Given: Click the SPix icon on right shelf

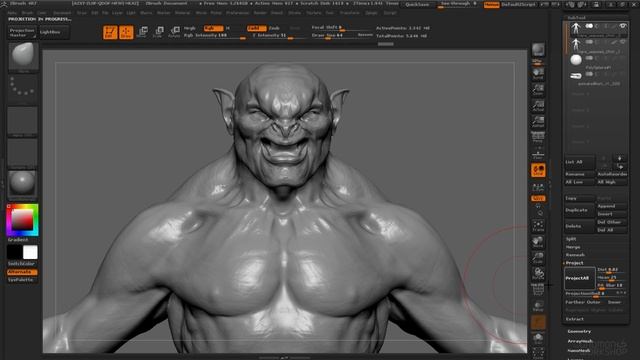Looking at the screenshot, I should tap(538, 62).
